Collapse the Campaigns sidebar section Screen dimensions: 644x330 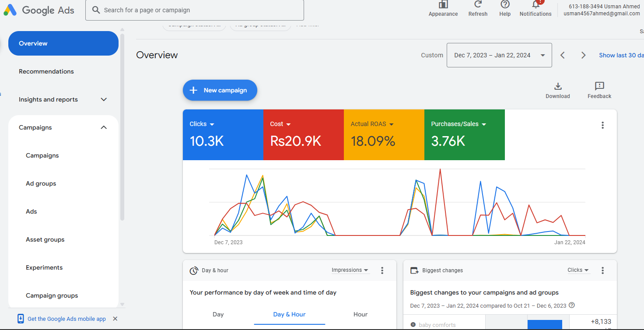pos(104,127)
